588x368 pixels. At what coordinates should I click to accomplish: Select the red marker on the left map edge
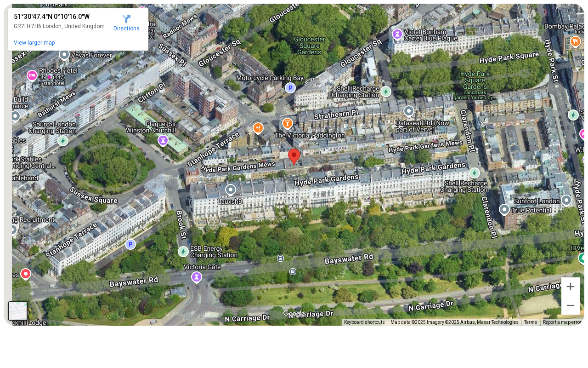(26, 274)
